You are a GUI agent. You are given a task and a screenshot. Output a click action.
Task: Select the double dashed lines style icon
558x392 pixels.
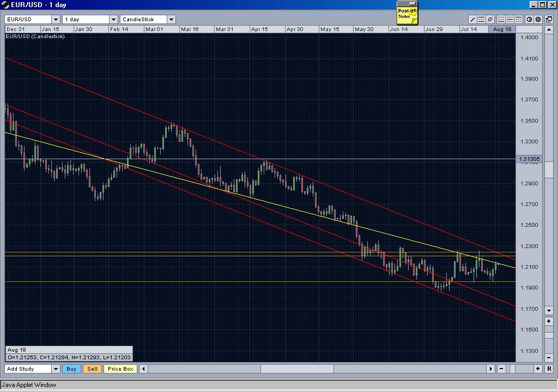pyautogui.click(x=510, y=19)
